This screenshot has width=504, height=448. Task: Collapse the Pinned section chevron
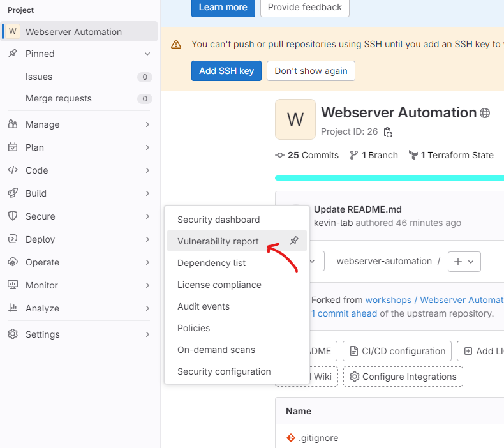click(147, 54)
